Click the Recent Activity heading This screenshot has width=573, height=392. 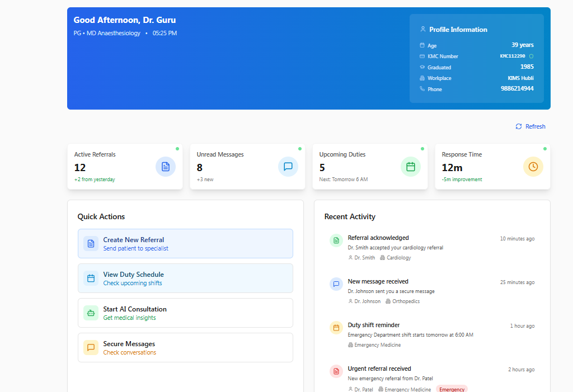click(350, 216)
